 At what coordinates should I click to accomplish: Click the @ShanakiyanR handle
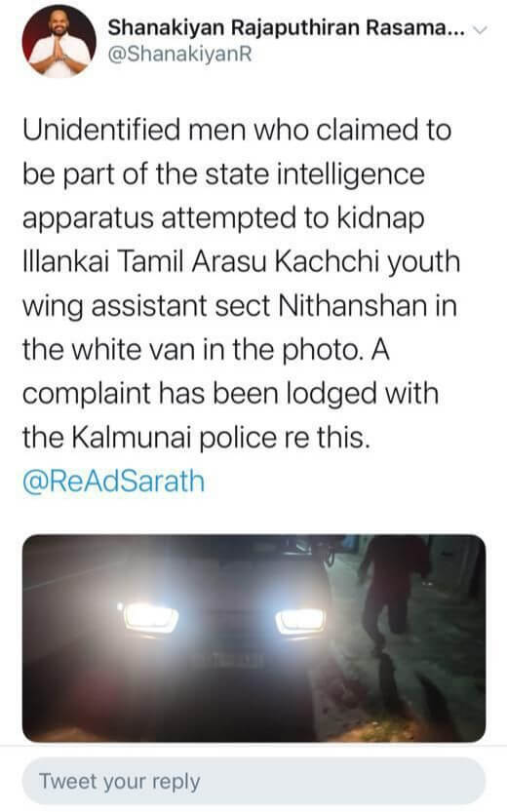pyautogui.click(x=179, y=54)
